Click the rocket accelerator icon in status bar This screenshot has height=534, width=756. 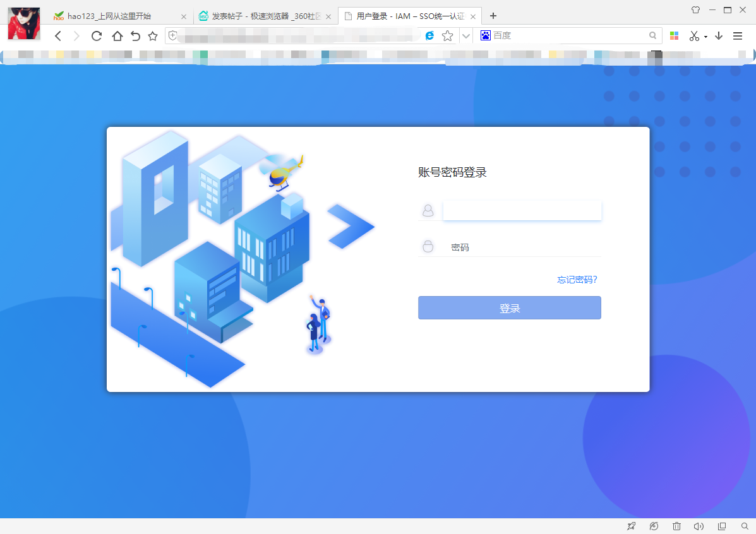(x=631, y=526)
